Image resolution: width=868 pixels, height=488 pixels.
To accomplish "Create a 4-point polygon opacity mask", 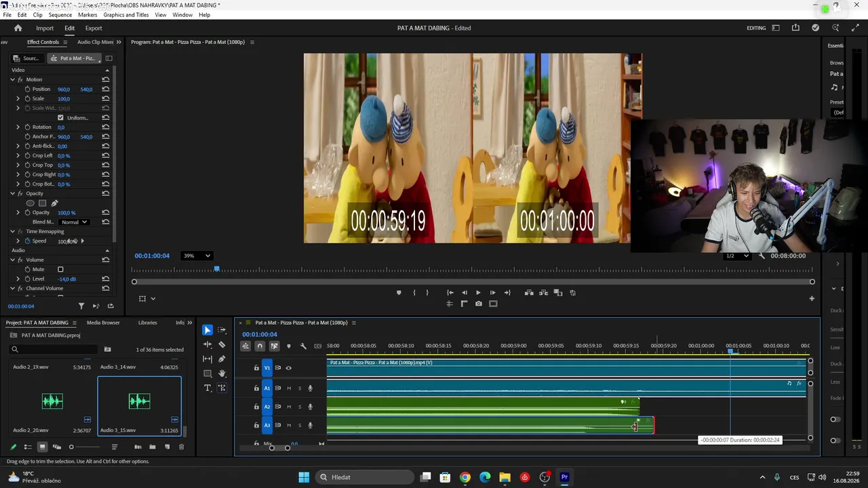I will click(x=42, y=203).
